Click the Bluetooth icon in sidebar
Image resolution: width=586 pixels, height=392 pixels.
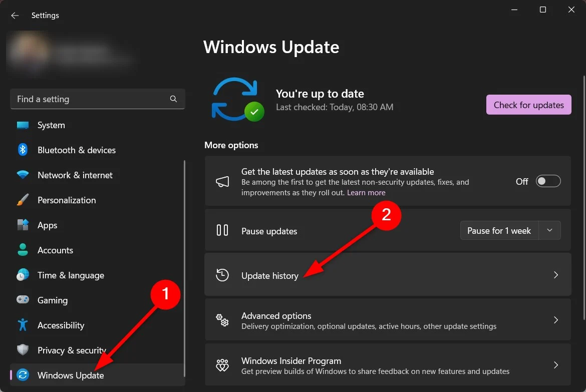(x=23, y=150)
